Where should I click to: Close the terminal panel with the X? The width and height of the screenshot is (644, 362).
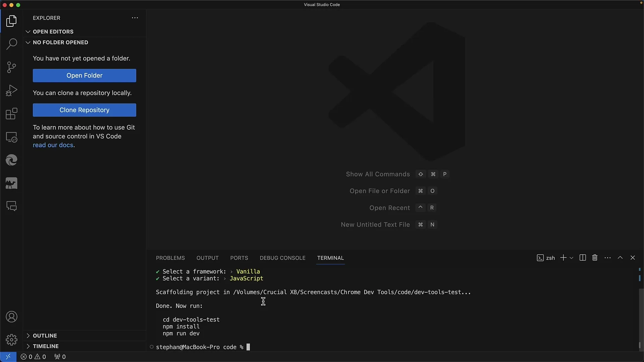click(x=633, y=257)
